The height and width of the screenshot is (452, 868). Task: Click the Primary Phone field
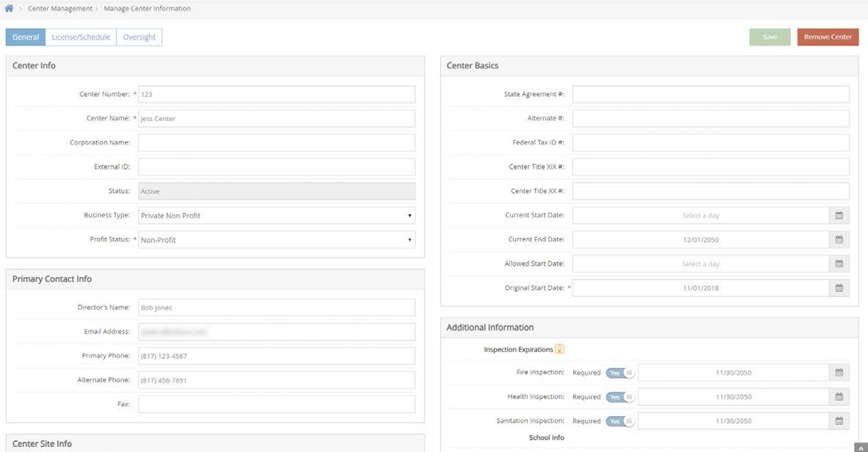tap(277, 356)
